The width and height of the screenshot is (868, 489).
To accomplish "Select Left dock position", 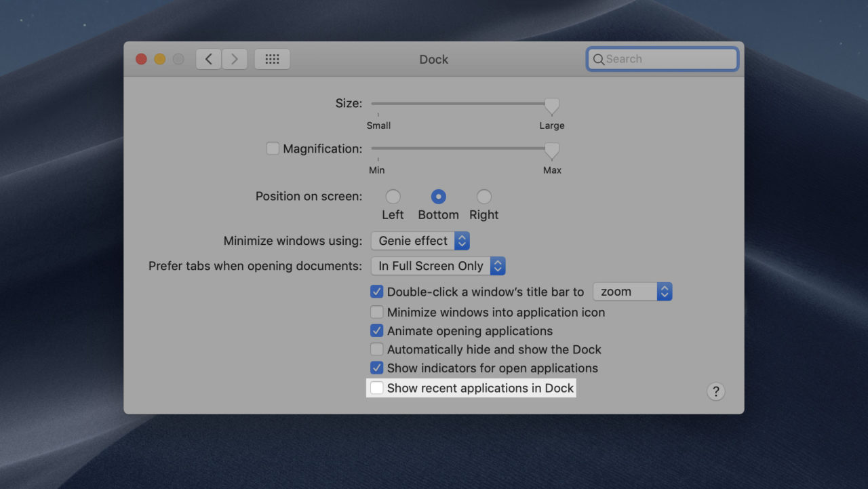I will pos(393,197).
